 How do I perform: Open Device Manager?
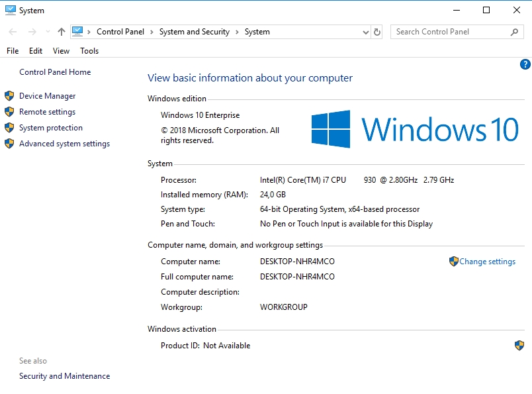point(48,96)
